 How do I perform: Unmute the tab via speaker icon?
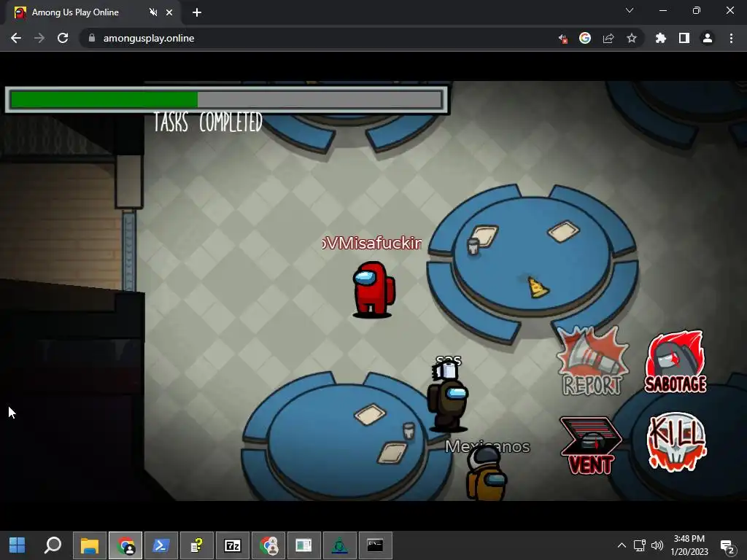[153, 12]
